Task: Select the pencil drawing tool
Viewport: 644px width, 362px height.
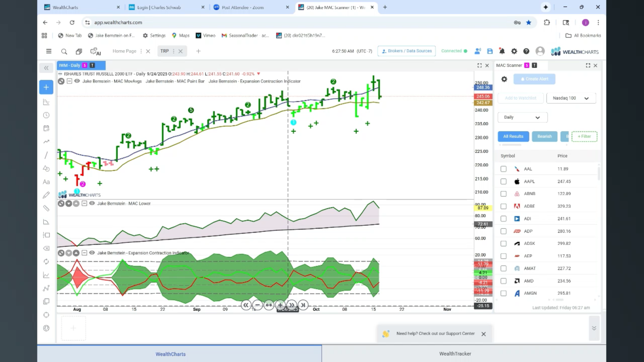Action: coord(46,195)
